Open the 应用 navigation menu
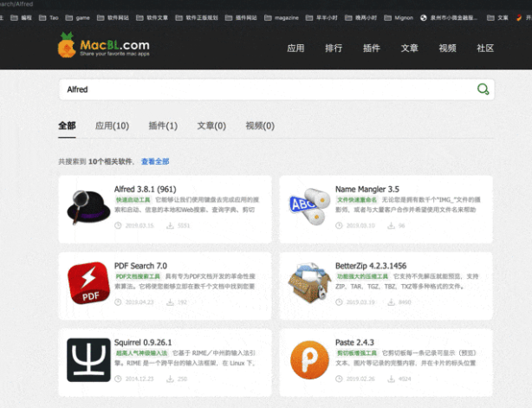532x408 pixels. pyautogui.click(x=295, y=49)
